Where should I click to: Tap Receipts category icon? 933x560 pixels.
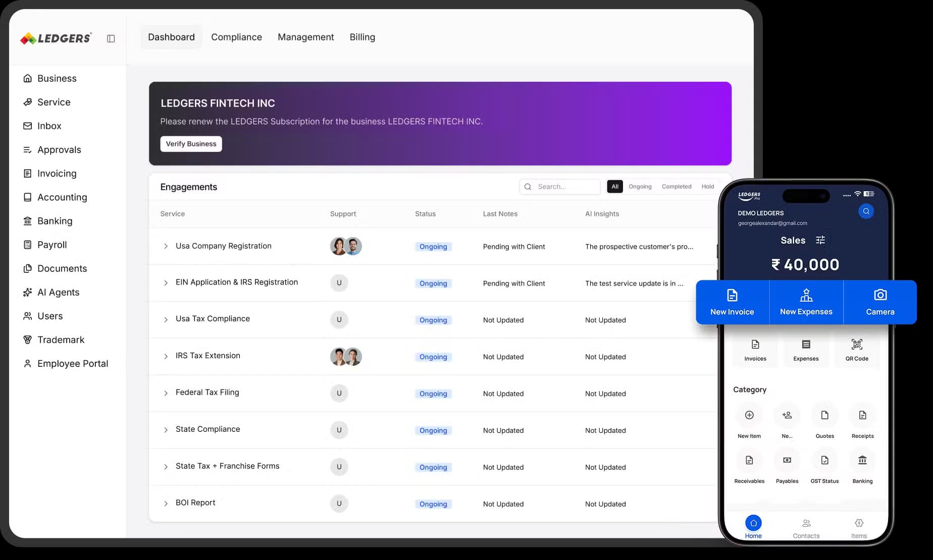tap(862, 415)
